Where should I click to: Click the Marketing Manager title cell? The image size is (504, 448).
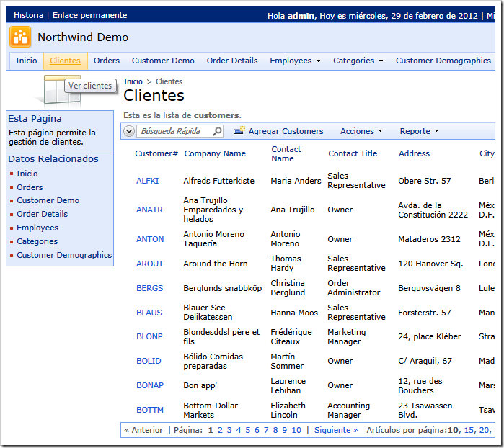pyautogui.click(x=347, y=336)
